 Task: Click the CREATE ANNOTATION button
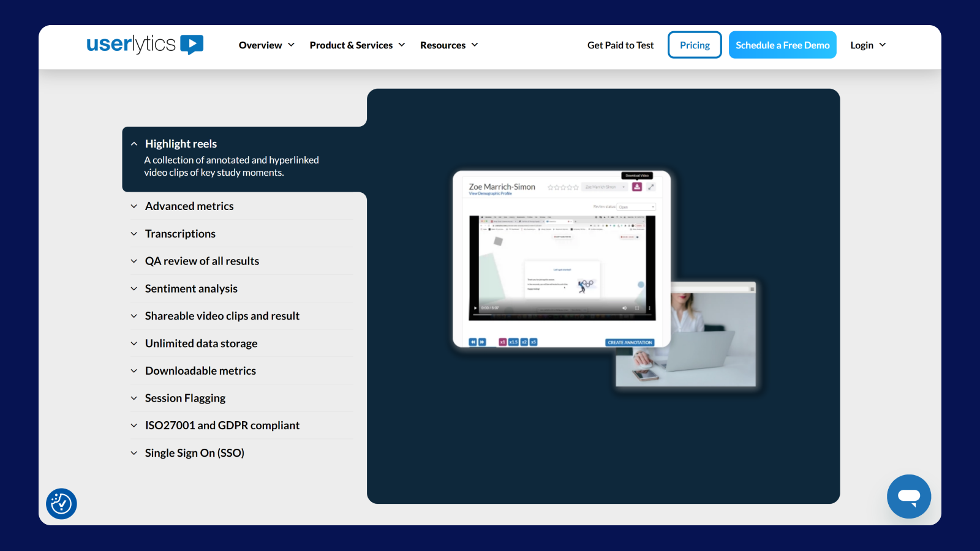pos(630,343)
